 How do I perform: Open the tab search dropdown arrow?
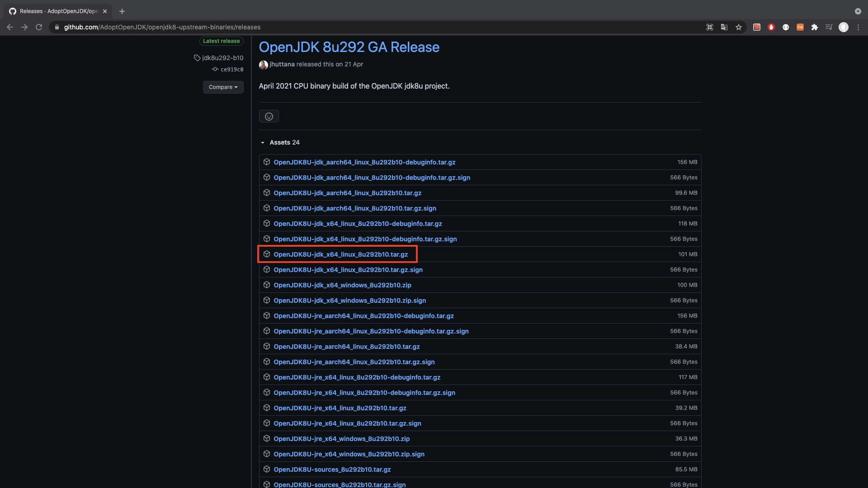click(x=858, y=11)
